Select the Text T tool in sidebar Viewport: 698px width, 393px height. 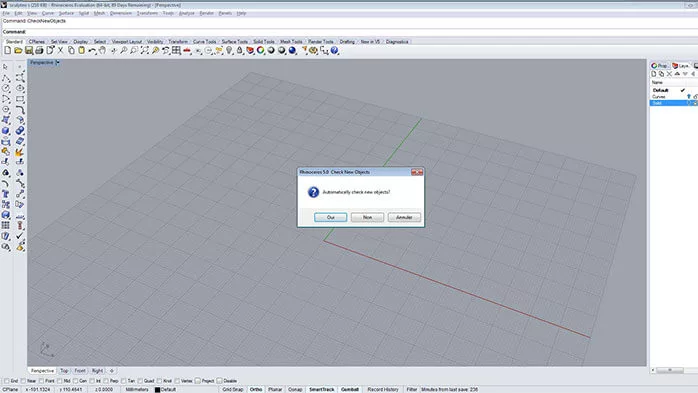point(6,194)
